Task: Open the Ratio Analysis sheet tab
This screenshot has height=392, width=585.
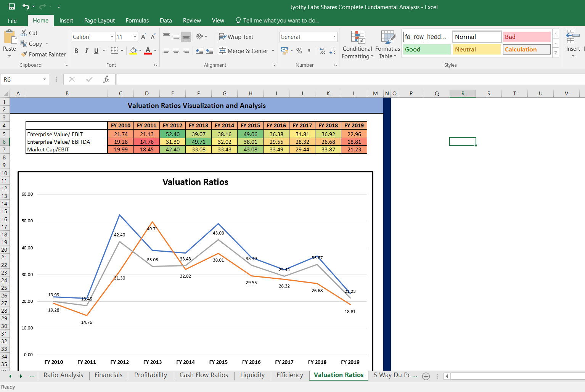Action: click(x=63, y=375)
